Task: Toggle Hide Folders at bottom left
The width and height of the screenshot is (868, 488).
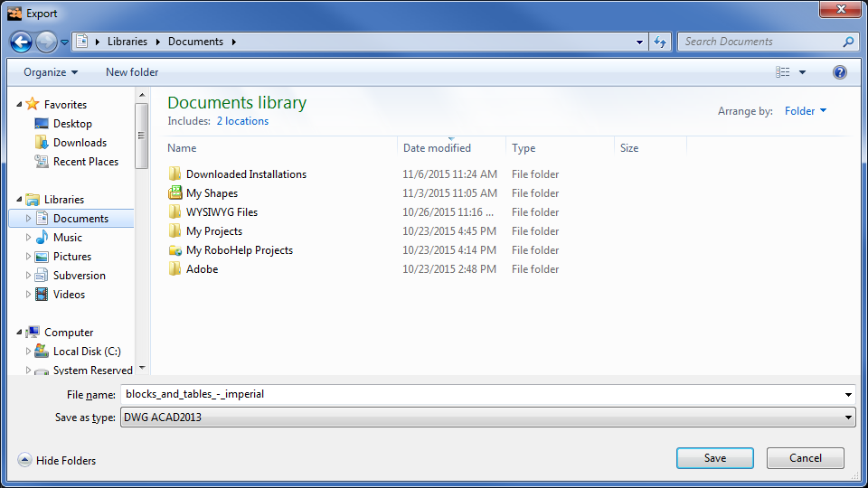Action: [58, 461]
